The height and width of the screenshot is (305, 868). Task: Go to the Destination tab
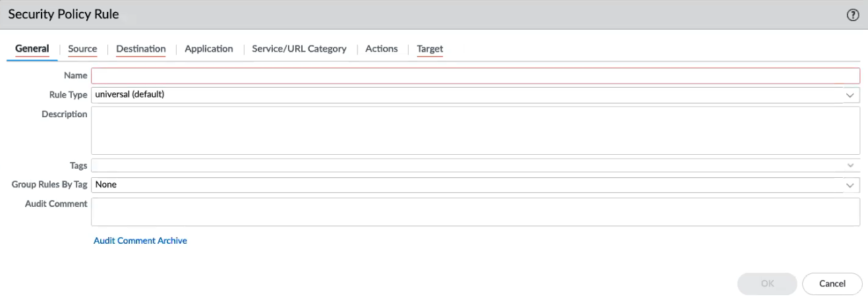[x=140, y=49]
